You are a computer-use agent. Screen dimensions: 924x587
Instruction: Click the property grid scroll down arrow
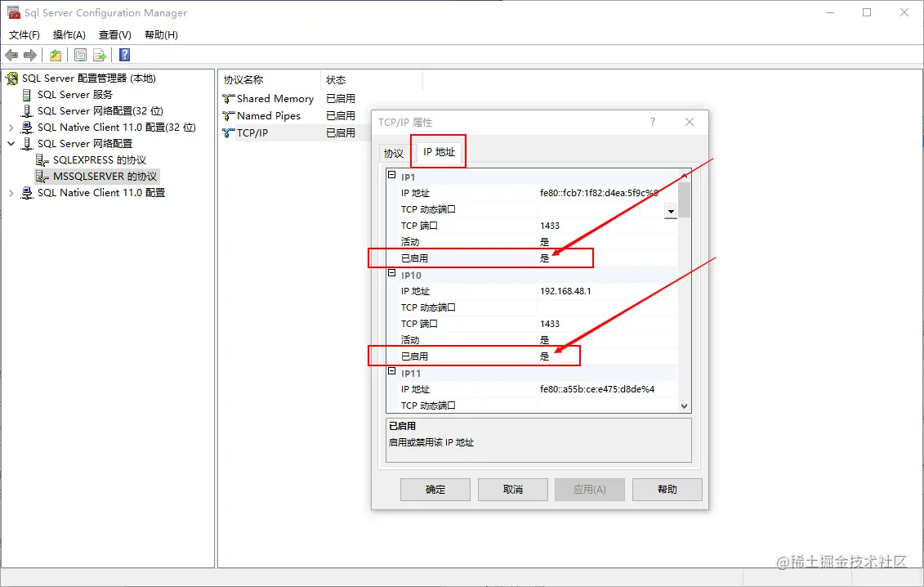pyautogui.click(x=684, y=406)
